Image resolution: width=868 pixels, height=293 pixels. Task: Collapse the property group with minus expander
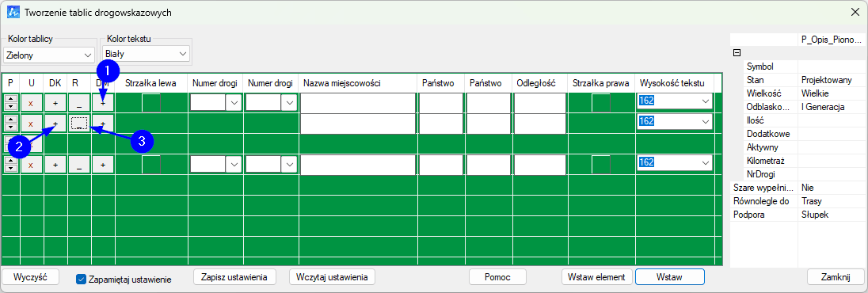[737, 52]
